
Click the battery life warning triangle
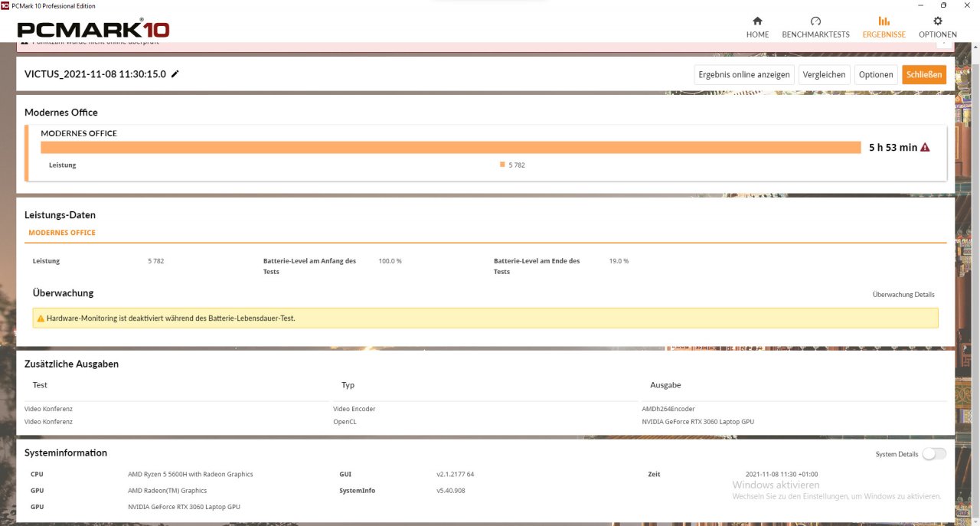click(x=925, y=148)
